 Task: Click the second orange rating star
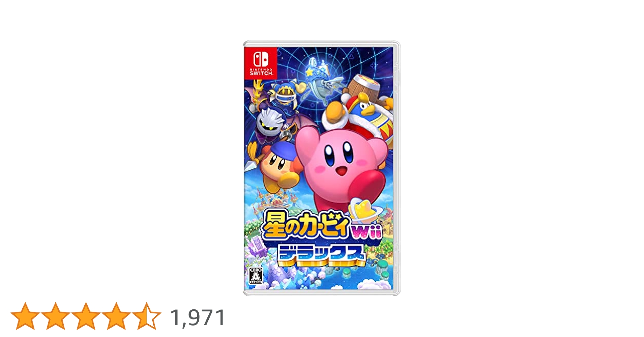56,316
